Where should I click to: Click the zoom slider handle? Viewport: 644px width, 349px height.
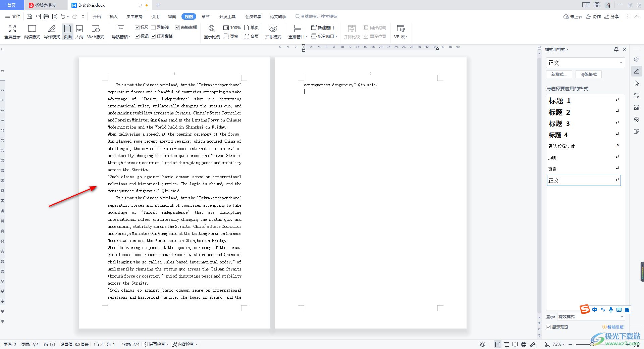coord(592,344)
